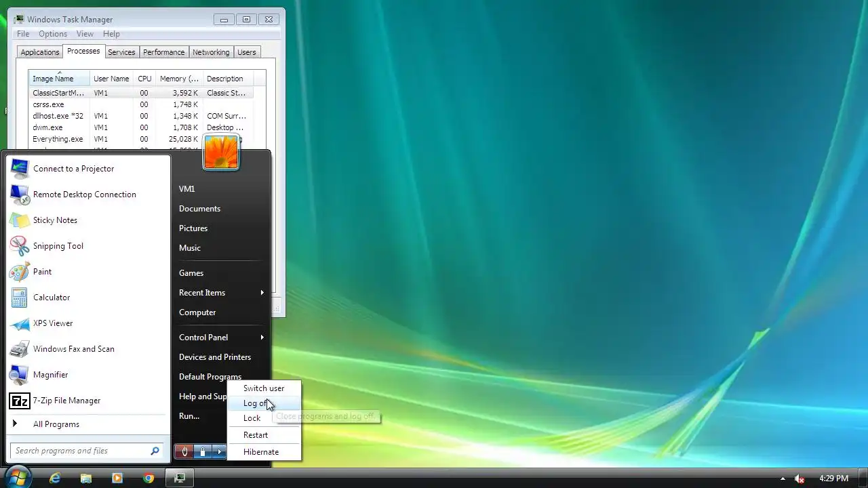Click the lock padlock button

202,451
